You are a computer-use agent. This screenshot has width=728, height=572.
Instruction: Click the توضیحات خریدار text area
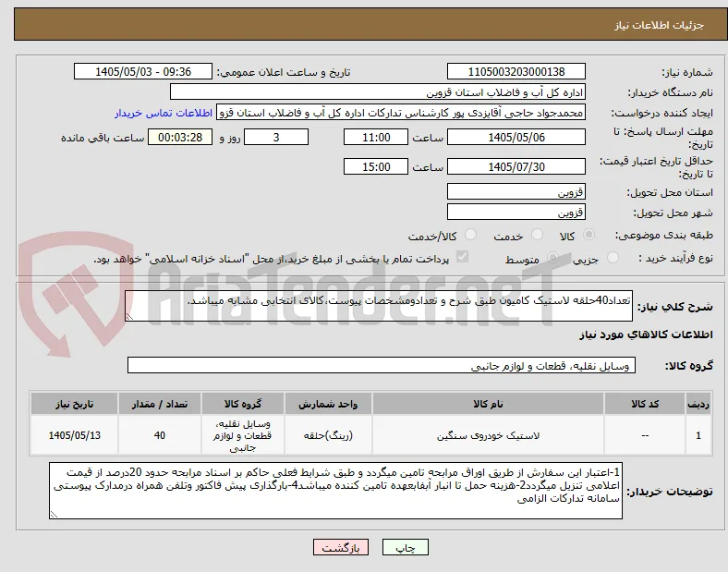[335, 491]
